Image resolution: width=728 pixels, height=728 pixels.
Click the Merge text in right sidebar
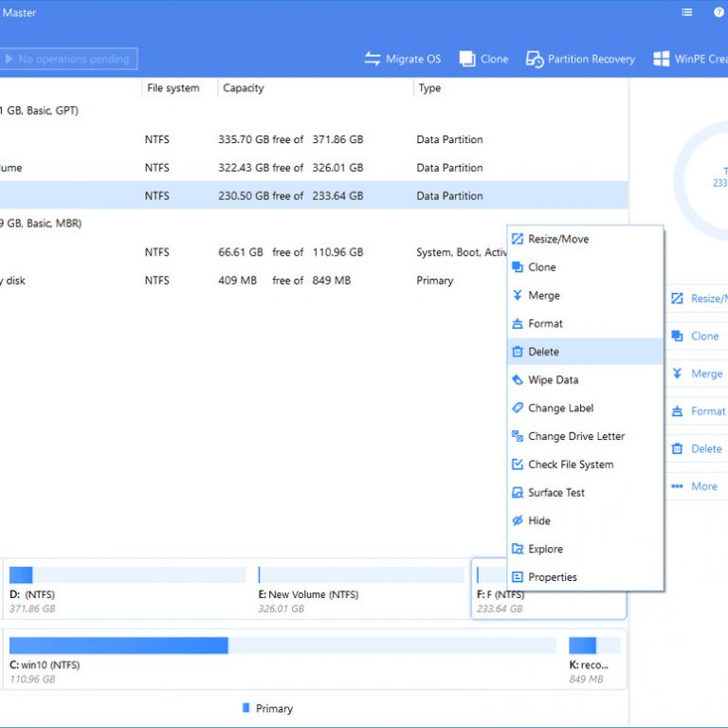[x=706, y=373]
